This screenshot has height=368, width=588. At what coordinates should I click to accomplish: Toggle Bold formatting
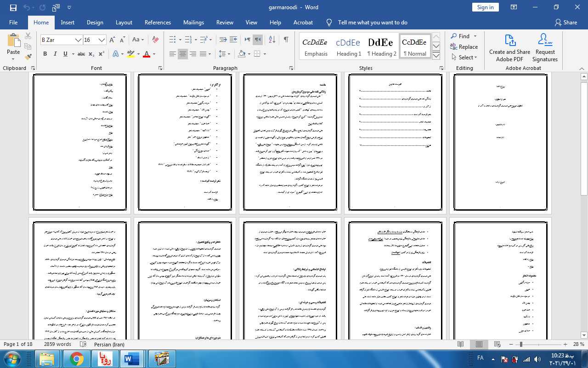pos(45,54)
